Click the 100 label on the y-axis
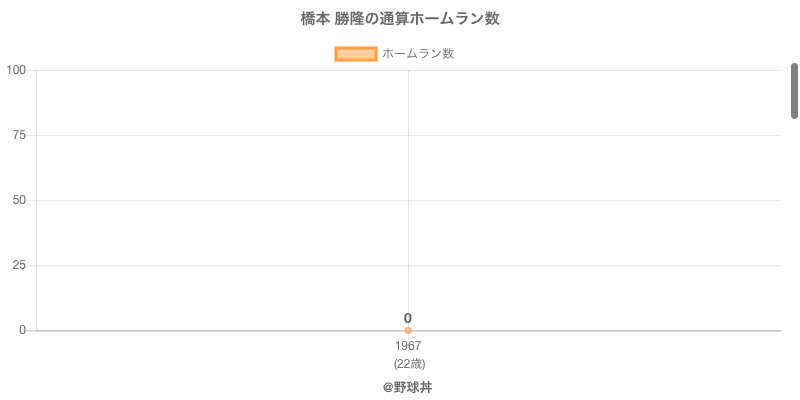 [16, 70]
